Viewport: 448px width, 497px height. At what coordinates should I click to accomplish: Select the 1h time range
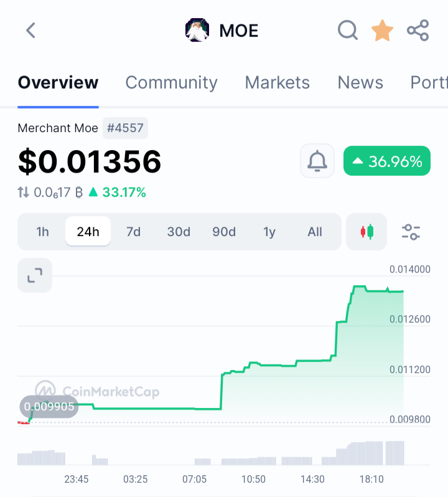point(42,232)
